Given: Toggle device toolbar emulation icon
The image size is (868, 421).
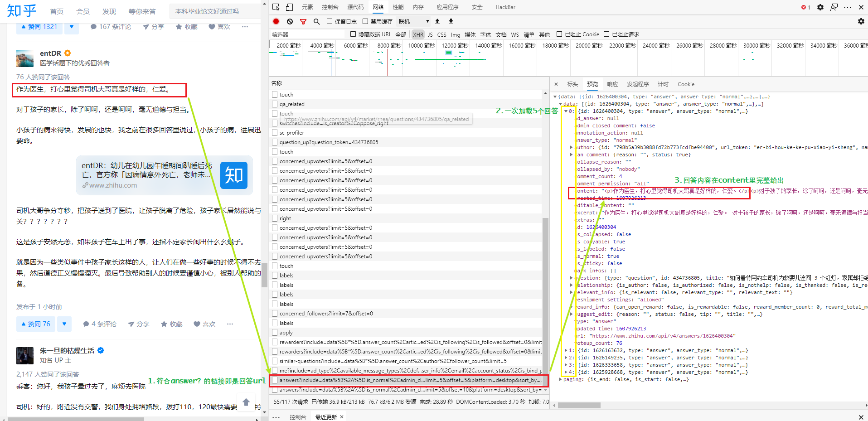Looking at the screenshot, I should (x=289, y=7).
